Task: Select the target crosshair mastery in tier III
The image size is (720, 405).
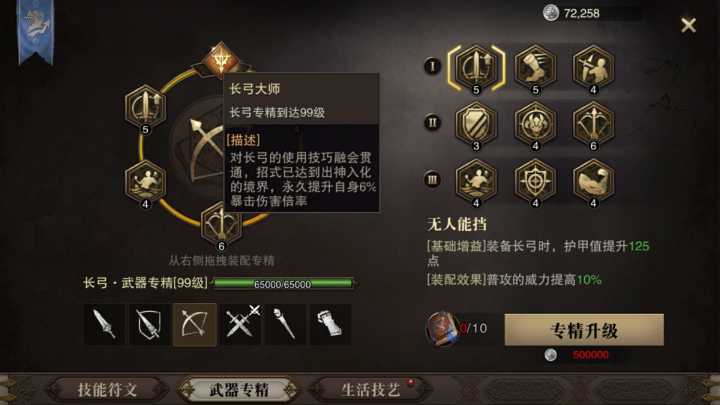Action: tap(535, 181)
